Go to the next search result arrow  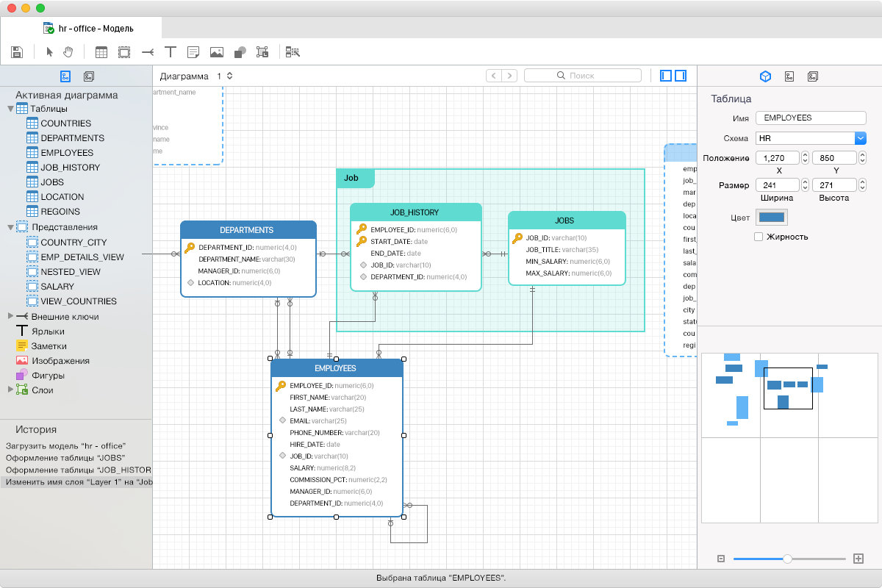(509, 76)
